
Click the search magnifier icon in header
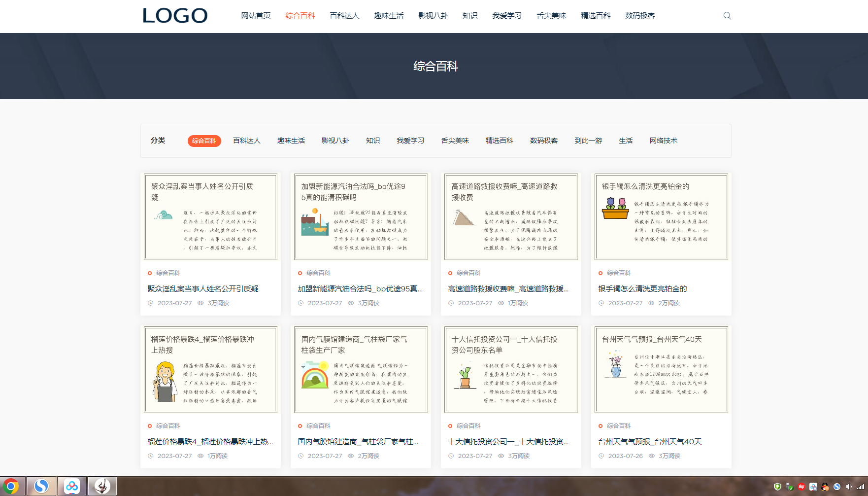click(x=727, y=16)
